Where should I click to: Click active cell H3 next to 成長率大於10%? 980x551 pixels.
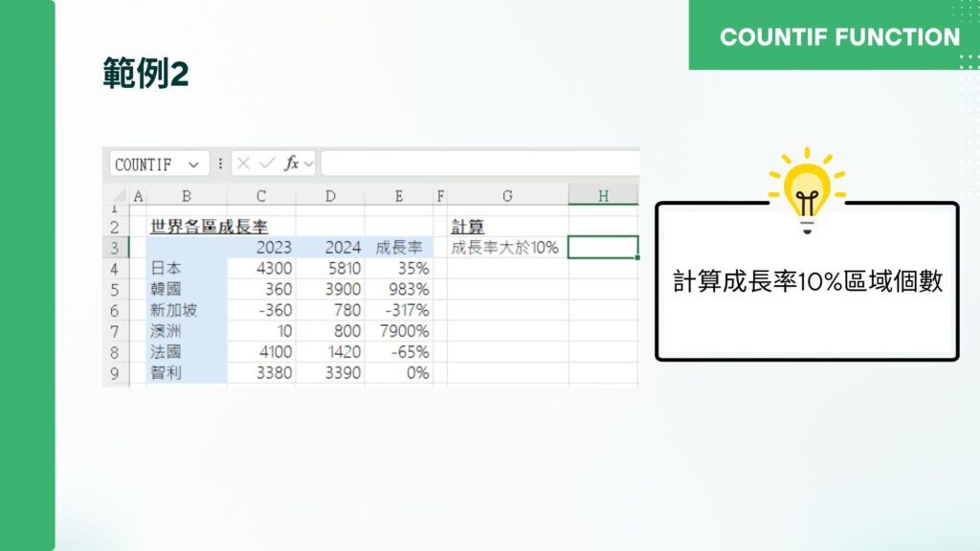pos(603,248)
